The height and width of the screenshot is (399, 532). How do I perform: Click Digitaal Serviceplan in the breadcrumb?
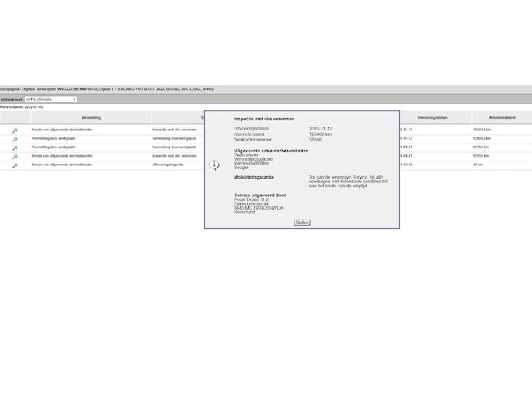point(38,89)
